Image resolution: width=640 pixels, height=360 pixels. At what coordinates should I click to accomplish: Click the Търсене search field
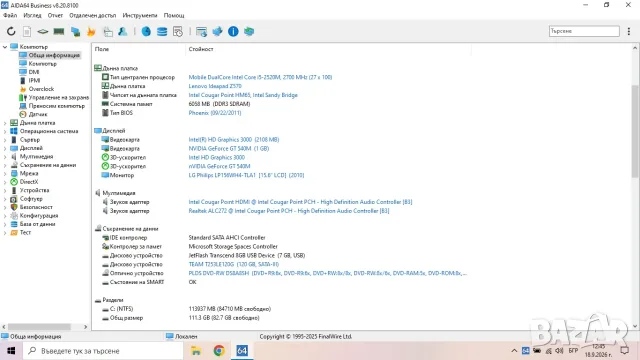coord(584,31)
